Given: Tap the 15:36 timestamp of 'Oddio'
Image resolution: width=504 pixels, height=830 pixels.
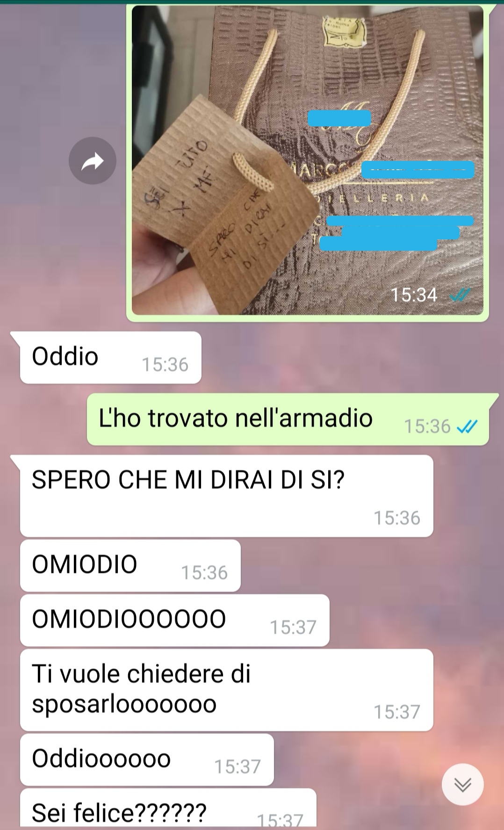Looking at the screenshot, I should pos(165,365).
